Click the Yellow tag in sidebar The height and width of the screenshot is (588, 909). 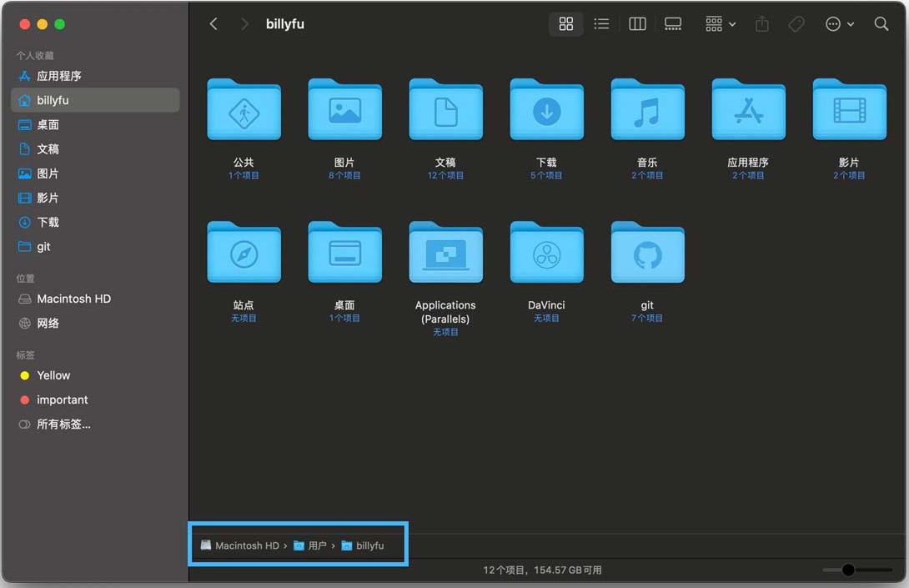pos(53,375)
